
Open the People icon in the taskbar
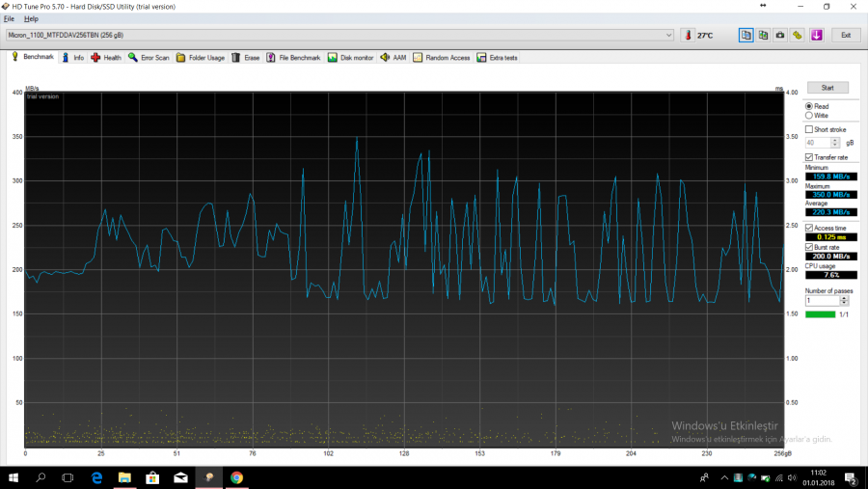tap(704, 477)
